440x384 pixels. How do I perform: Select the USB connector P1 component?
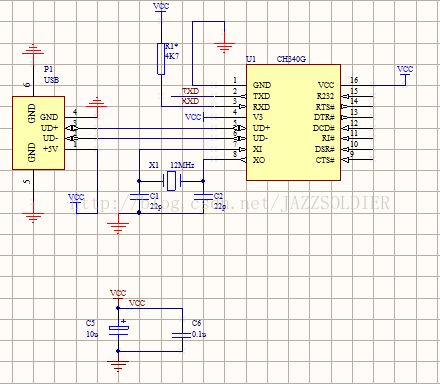click(x=38, y=133)
